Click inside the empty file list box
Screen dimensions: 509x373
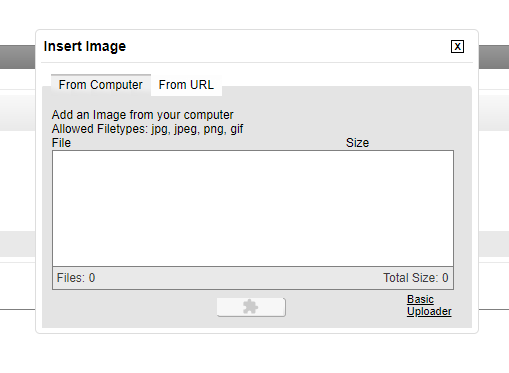coord(253,208)
